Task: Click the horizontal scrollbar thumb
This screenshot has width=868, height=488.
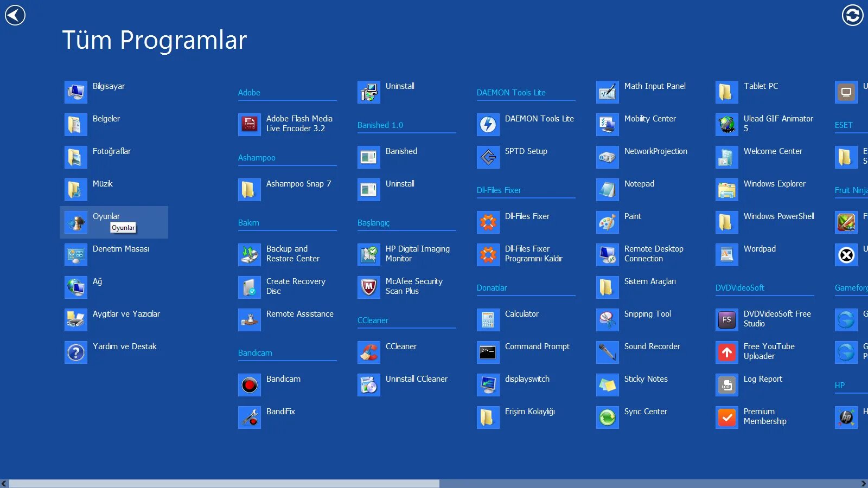Action: tap(224, 484)
